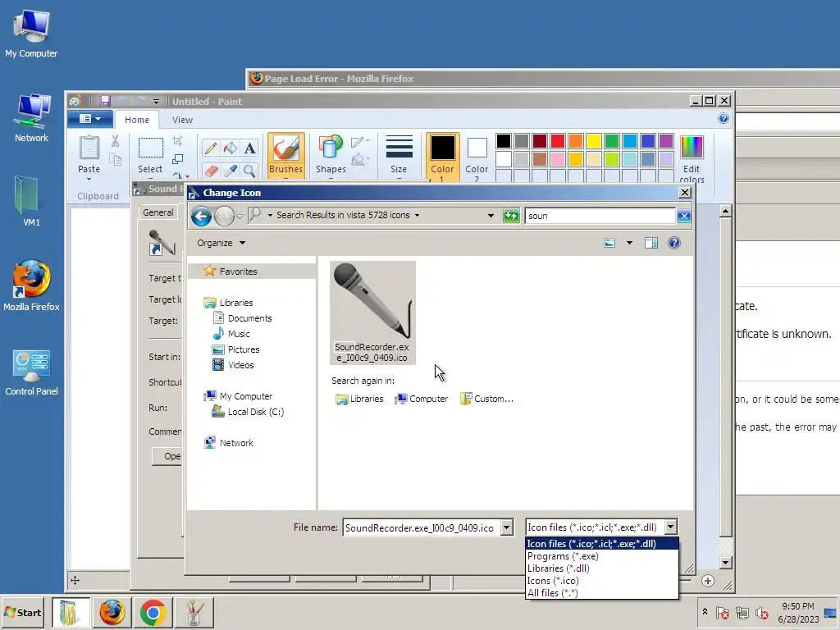Select Color 2 button in Paint
This screenshot has height=630, width=840.
(477, 157)
